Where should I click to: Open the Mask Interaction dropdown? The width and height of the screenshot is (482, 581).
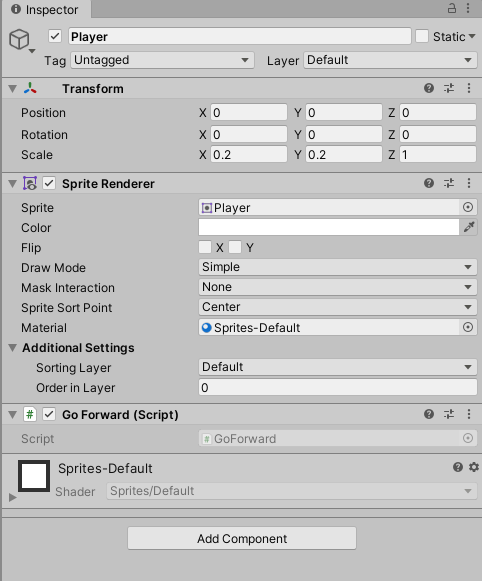click(x=338, y=287)
